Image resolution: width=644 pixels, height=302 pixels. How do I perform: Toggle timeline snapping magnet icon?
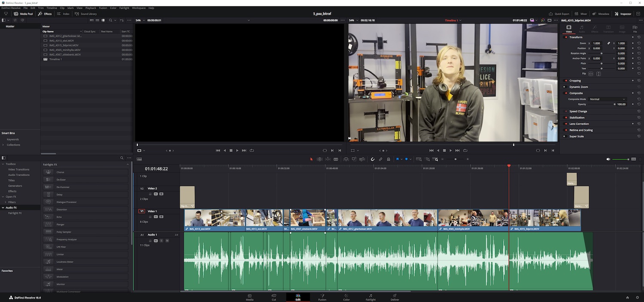coord(372,159)
